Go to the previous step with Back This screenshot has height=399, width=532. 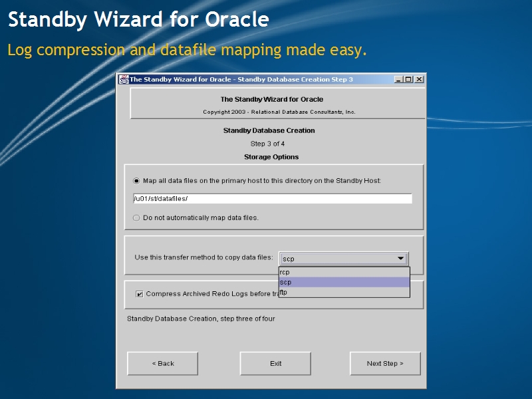162,363
